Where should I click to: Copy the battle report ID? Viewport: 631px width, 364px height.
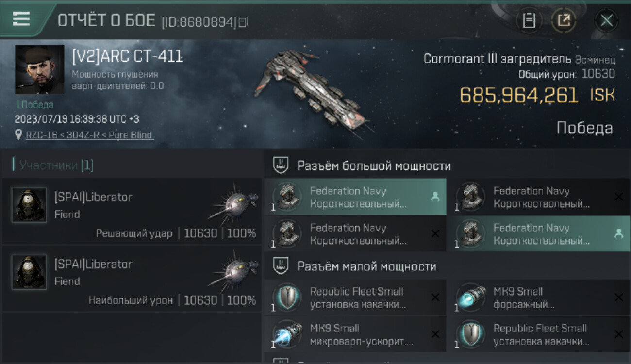(243, 21)
